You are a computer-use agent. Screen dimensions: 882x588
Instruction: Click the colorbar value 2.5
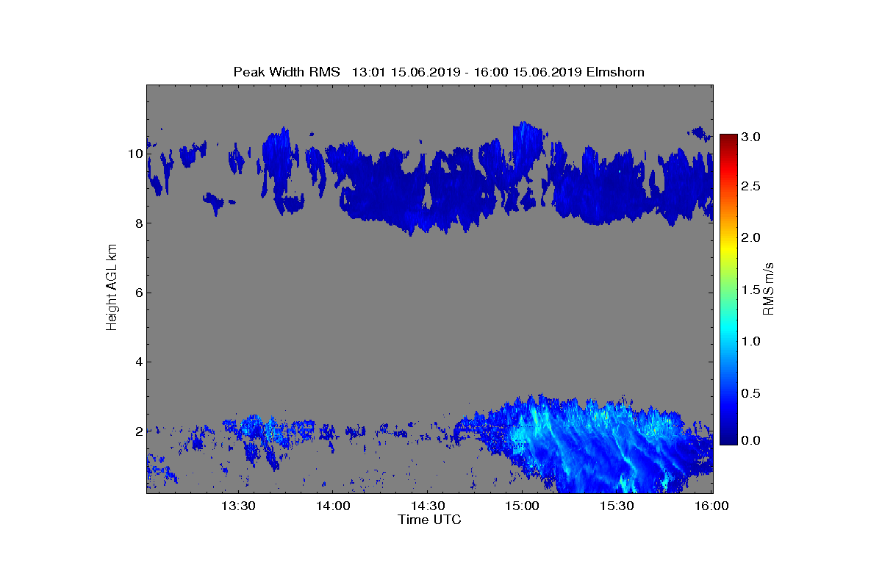[x=751, y=187]
